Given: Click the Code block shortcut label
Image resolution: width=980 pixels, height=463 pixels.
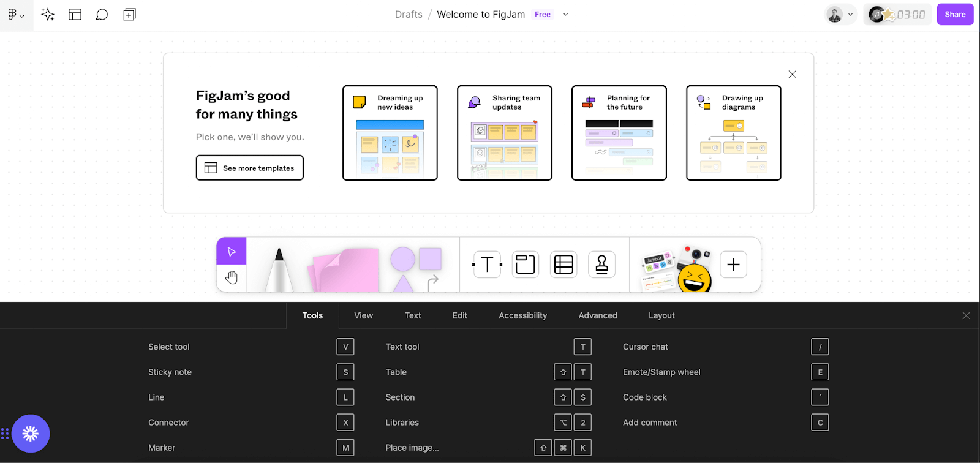Looking at the screenshot, I should click(x=645, y=397).
